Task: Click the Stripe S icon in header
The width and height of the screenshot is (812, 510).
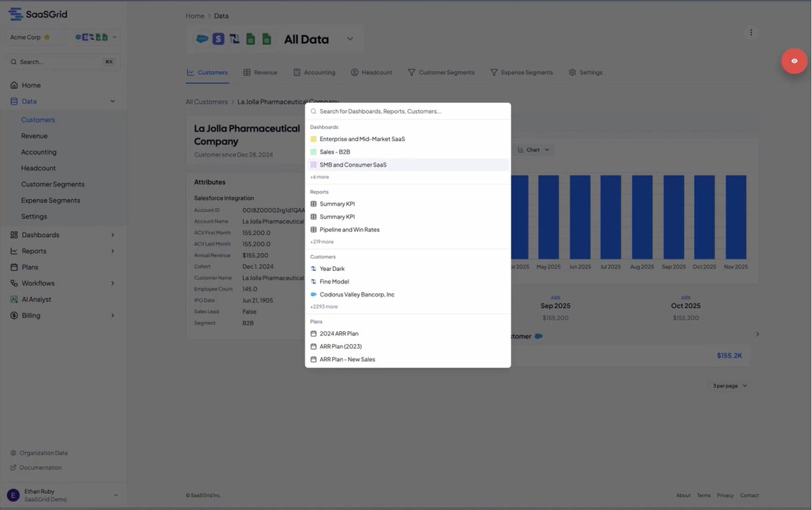Action: pyautogui.click(x=218, y=39)
